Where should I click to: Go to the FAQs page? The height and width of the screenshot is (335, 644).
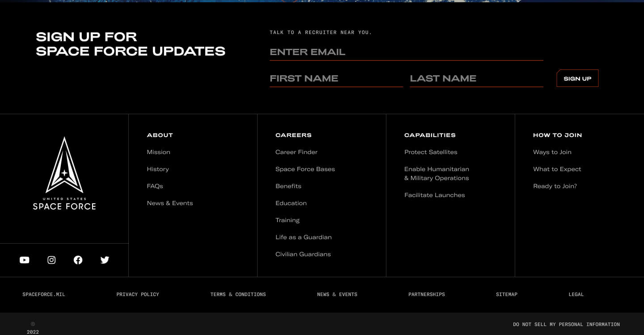155,186
